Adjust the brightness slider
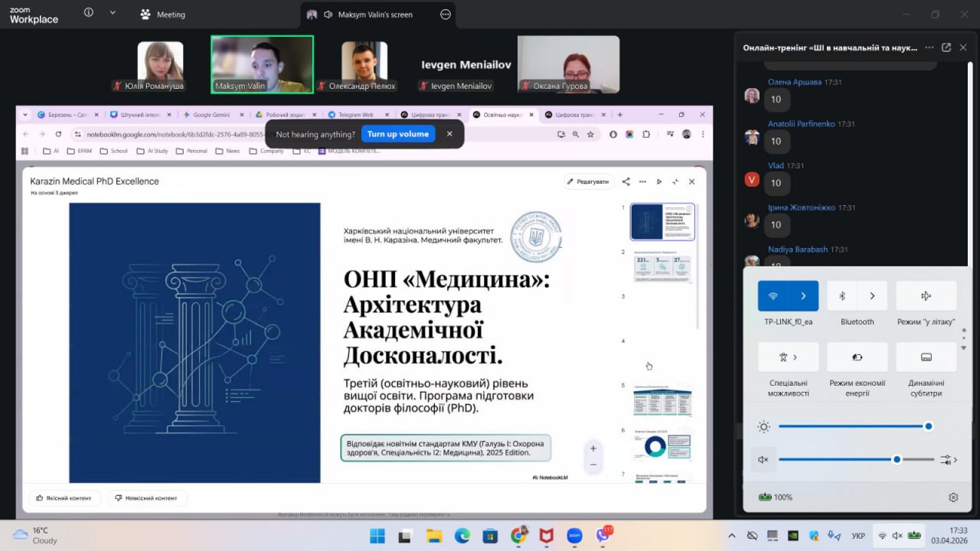Viewport: 980px width, 551px height. click(x=928, y=426)
